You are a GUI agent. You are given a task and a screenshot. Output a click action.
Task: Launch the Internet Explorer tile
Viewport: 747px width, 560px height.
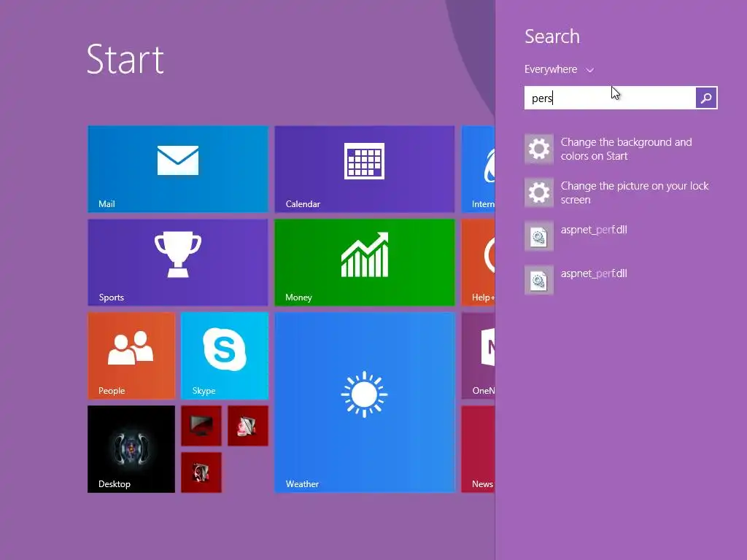click(478, 169)
